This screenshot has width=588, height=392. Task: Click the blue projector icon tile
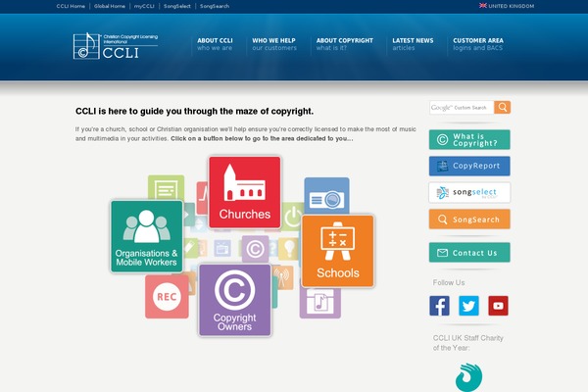click(x=326, y=196)
